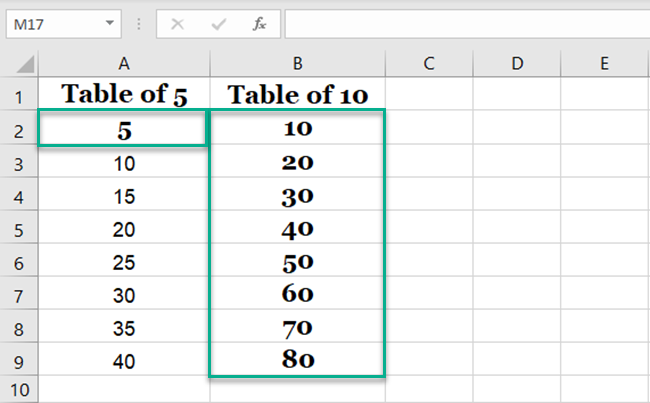The image size is (650, 403).
Task: Select column D header
Action: 516,63
